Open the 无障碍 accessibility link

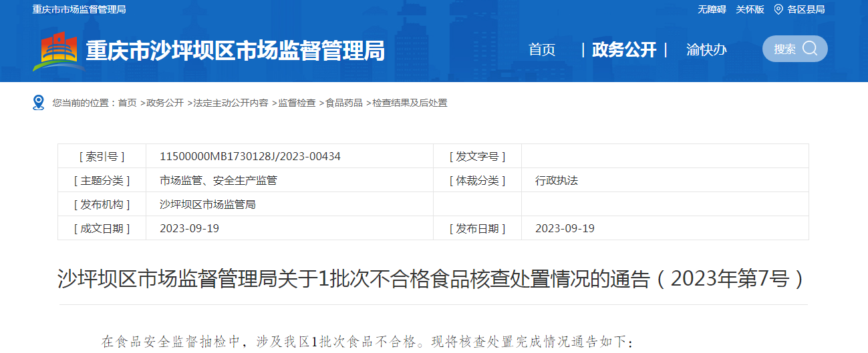pos(712,9)
